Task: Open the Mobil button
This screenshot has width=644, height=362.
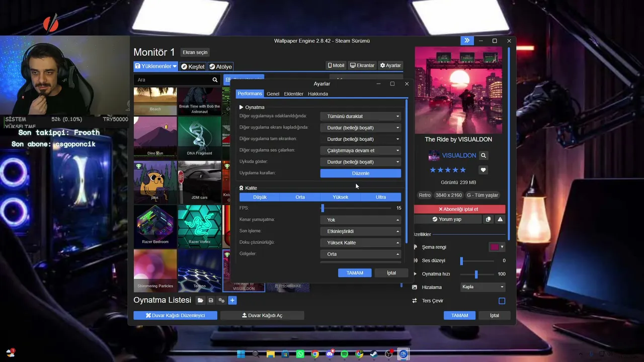Action: pyautogui.click(x=336, y=65)
